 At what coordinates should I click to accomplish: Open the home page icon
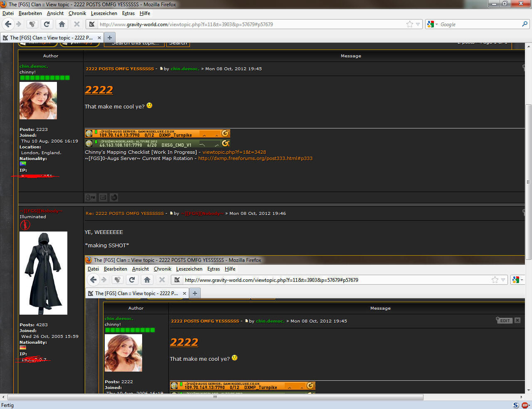click(x=62, y=24)
